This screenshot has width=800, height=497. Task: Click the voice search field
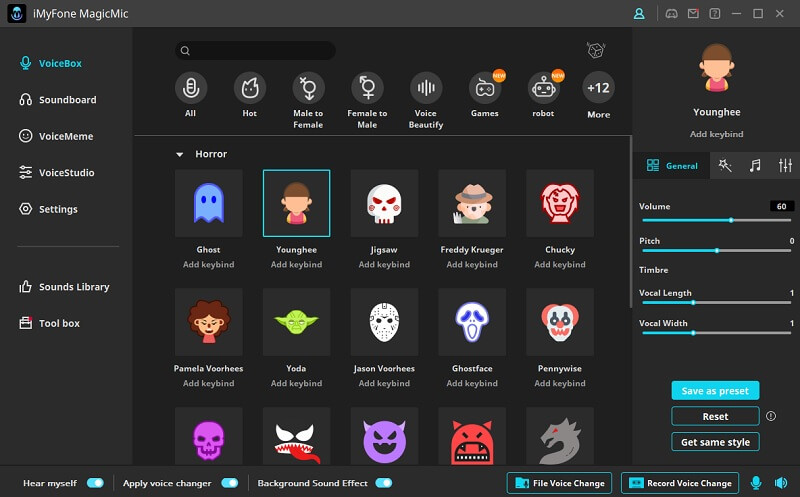[255, 51]
